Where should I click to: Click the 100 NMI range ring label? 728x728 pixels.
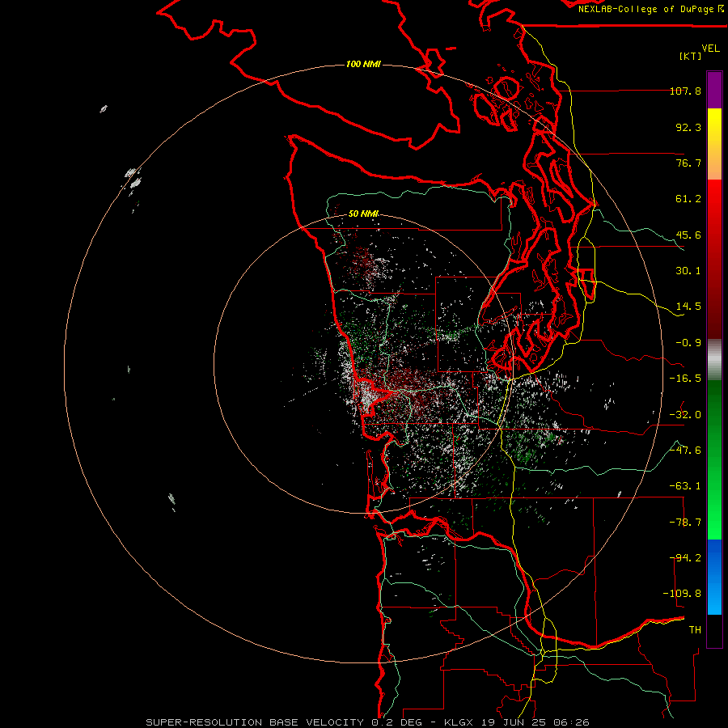363,64
